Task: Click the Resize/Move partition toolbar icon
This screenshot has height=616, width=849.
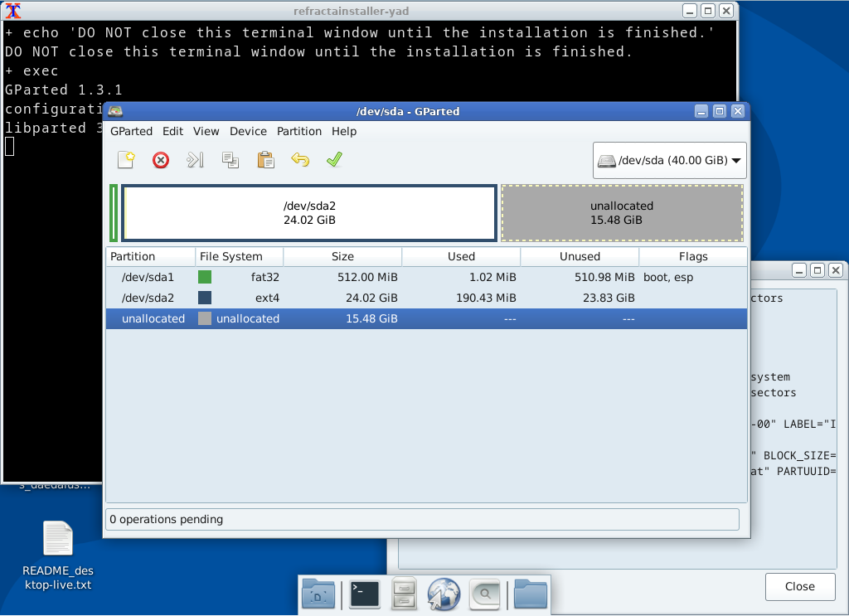Action: tap(196, 160)
